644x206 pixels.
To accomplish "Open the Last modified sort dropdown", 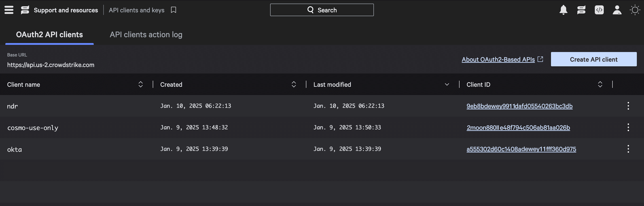I will (x=447, y=85).
